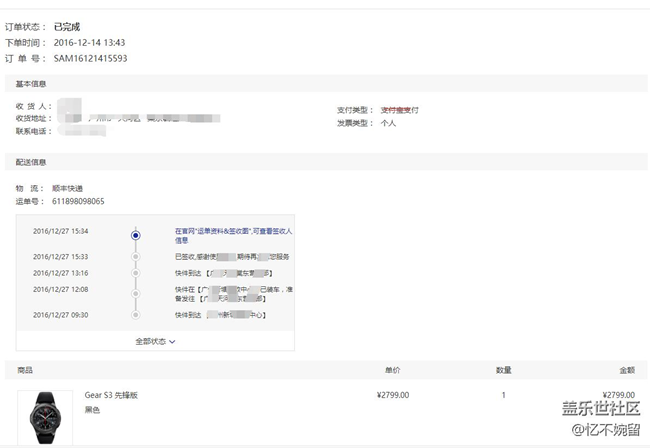
Task: Select the 13:16 tracking timeline dot
Action: click(x=135, y=273)
